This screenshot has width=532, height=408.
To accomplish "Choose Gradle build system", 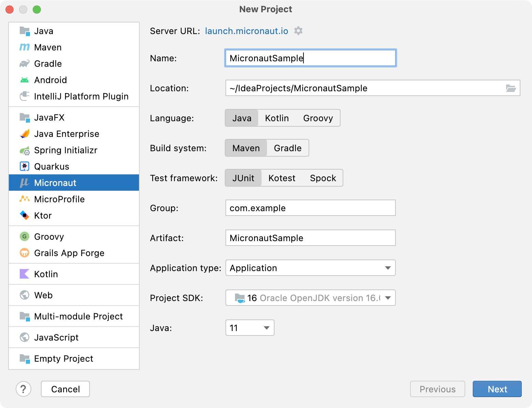I will coord(288,148).
